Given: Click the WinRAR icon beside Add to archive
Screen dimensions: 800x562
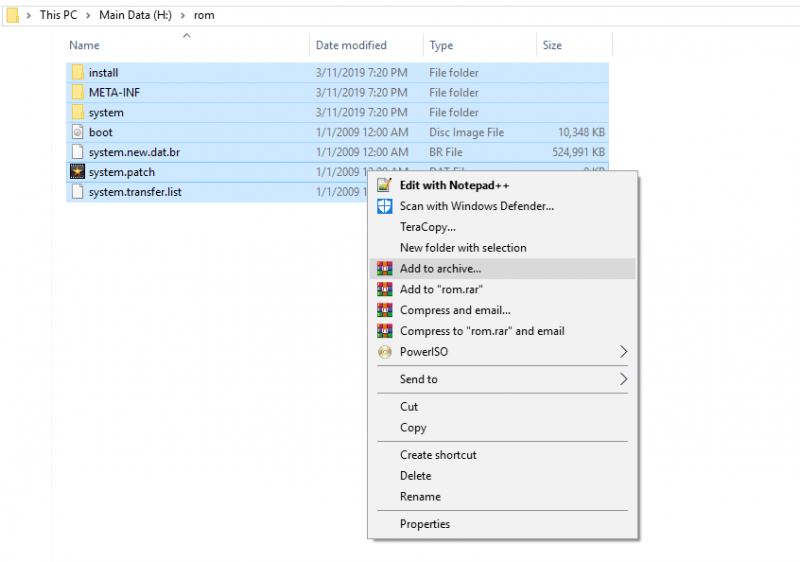Looking at the screenshot, I should pyautogui.click(x=384, y=268).
